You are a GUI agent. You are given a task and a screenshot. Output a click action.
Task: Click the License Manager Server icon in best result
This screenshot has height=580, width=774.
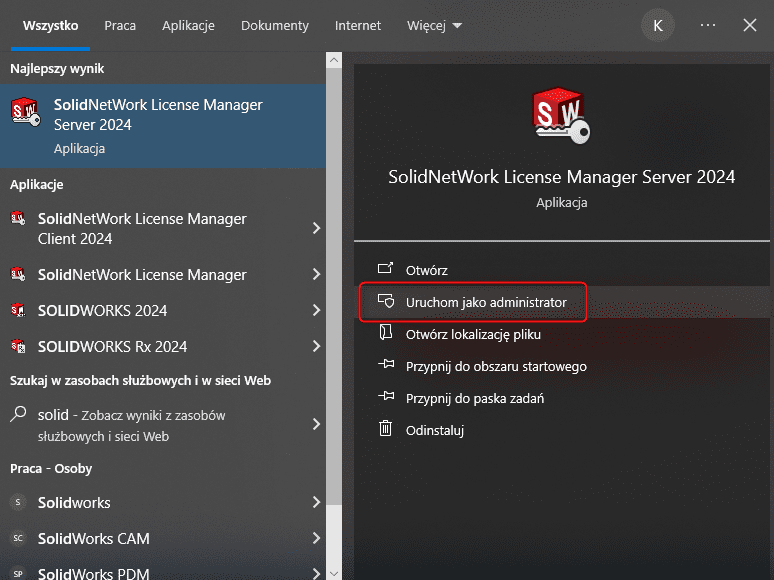[x=25, y=112]
